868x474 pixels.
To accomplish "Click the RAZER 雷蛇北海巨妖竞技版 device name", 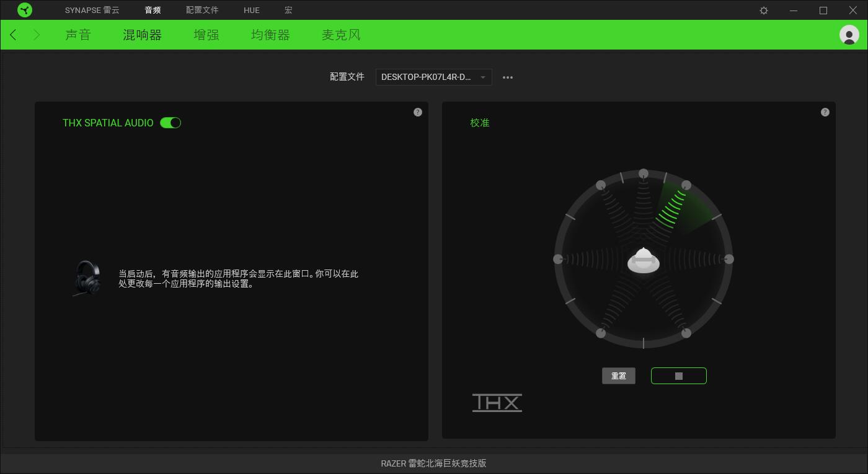I will point(434,463).
